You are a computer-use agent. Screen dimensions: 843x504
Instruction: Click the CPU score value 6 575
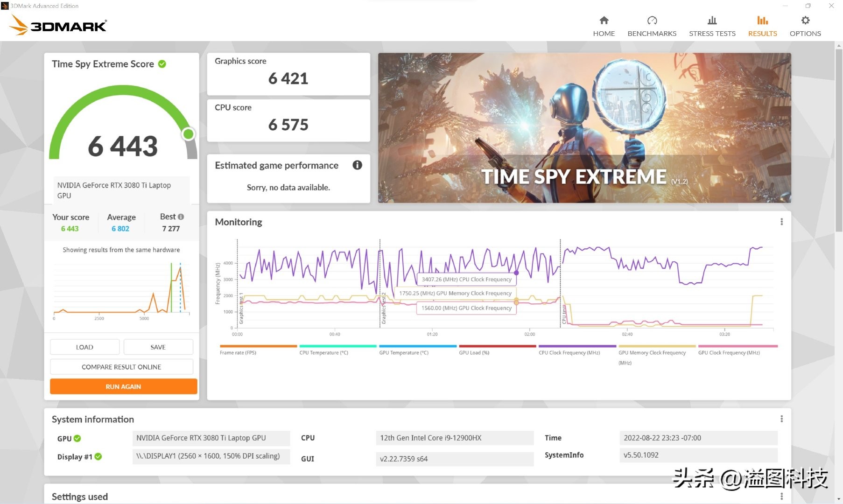(288, 125)
